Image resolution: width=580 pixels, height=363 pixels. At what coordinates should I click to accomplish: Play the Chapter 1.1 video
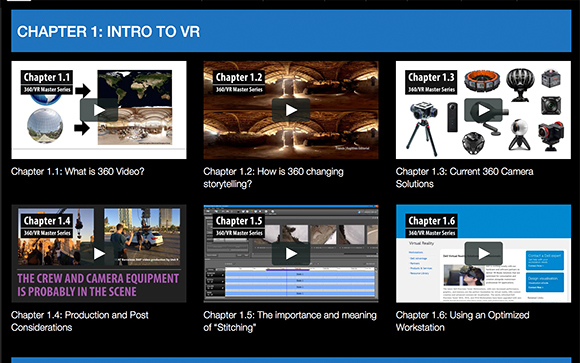tap(99, 110)
